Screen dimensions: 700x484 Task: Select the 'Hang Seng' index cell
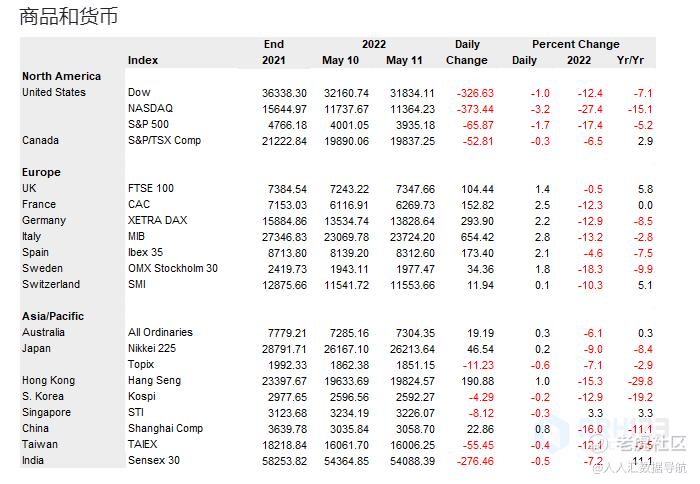(x=153, y=380)
